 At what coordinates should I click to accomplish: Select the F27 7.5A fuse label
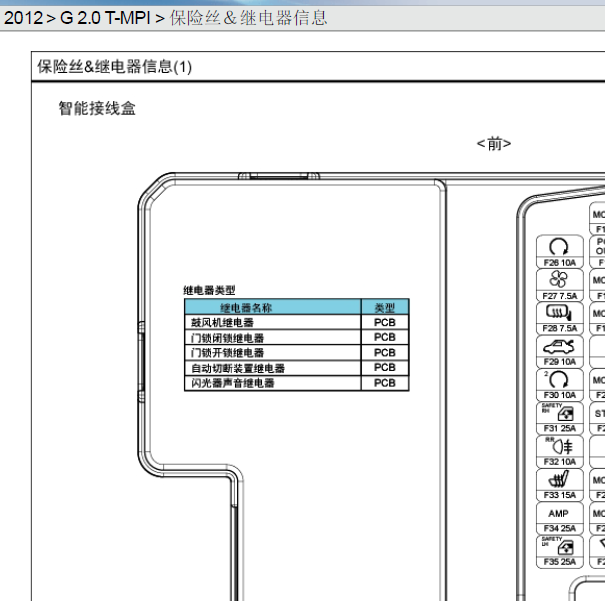click(x=559, y=296)
